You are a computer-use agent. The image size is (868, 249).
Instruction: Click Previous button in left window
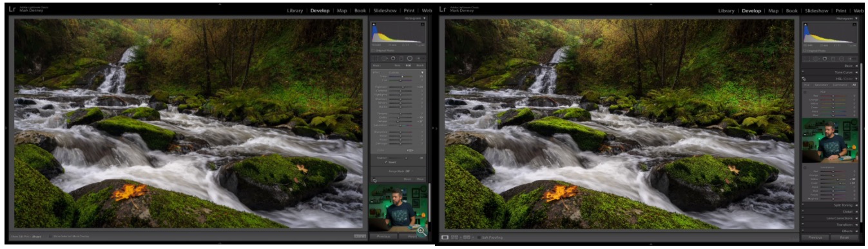(x=384, y=236)
